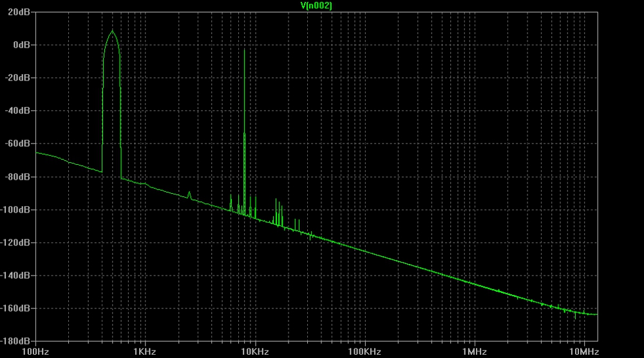Select the -120dB axis tick label
The height and width of the screenshot is (358, 644).
point(18,243)
